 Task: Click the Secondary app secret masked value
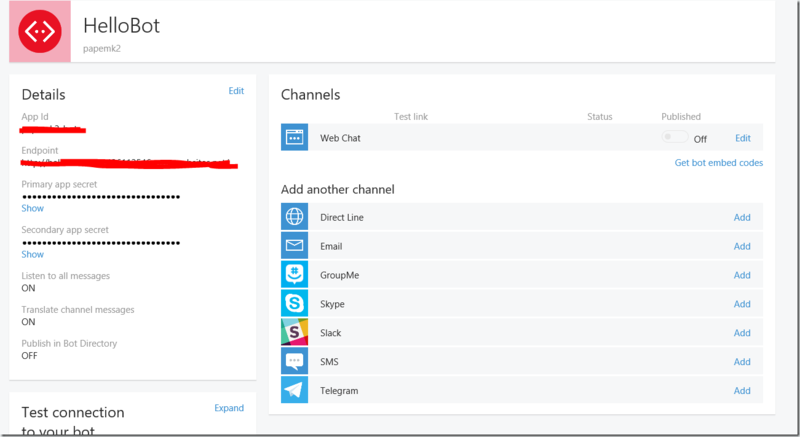click(x=101, y=243)
